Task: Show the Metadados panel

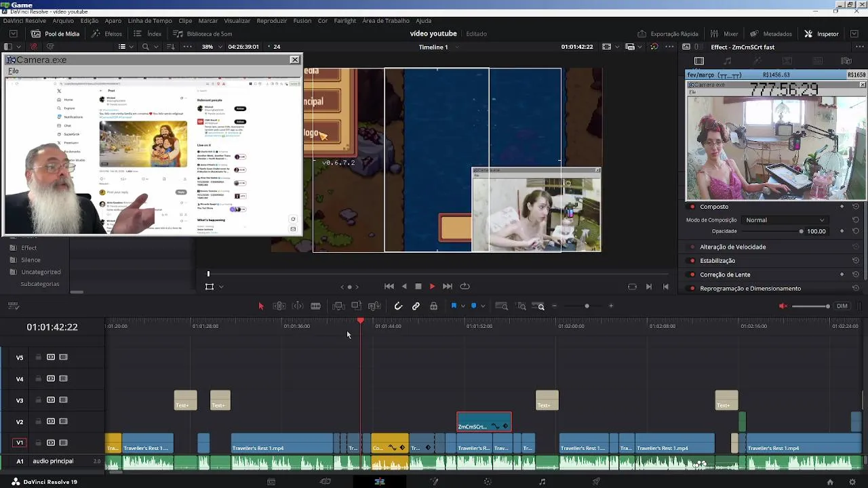Action: [x=771, y=34]
